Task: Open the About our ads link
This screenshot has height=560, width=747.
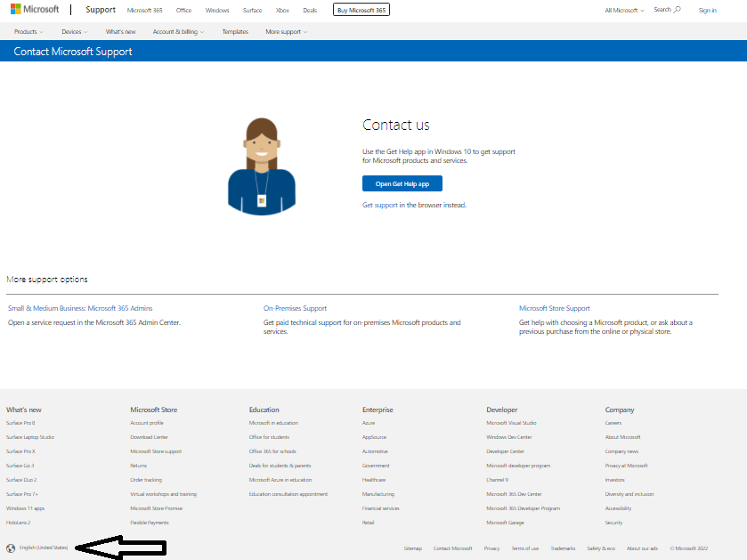Action: [642, 548]
